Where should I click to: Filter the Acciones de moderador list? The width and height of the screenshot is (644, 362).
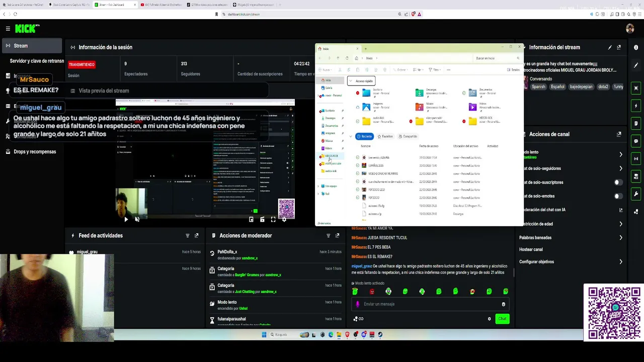pos(329,235)
